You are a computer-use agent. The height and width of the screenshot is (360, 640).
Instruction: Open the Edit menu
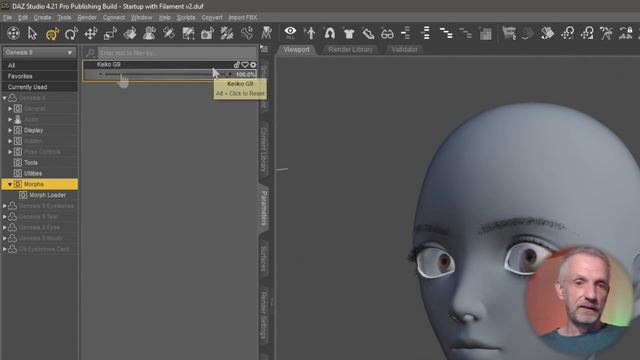tap(22, 18)
